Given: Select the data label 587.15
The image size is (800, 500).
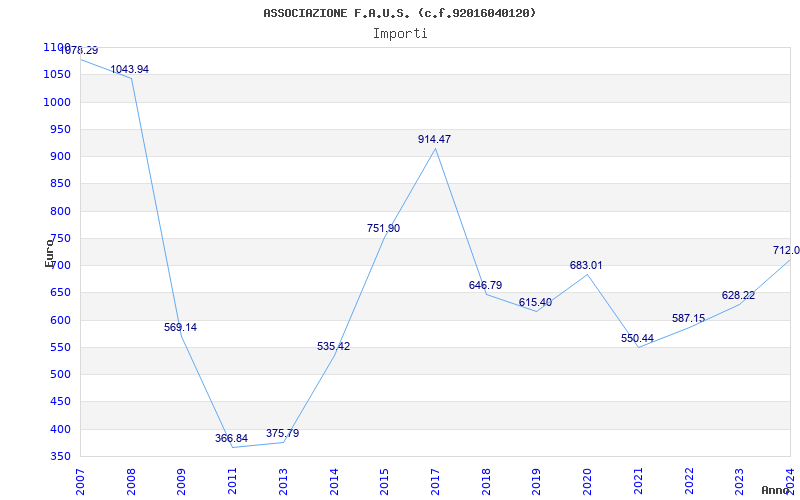Looking at the screenshot, I should coord(688,318).
